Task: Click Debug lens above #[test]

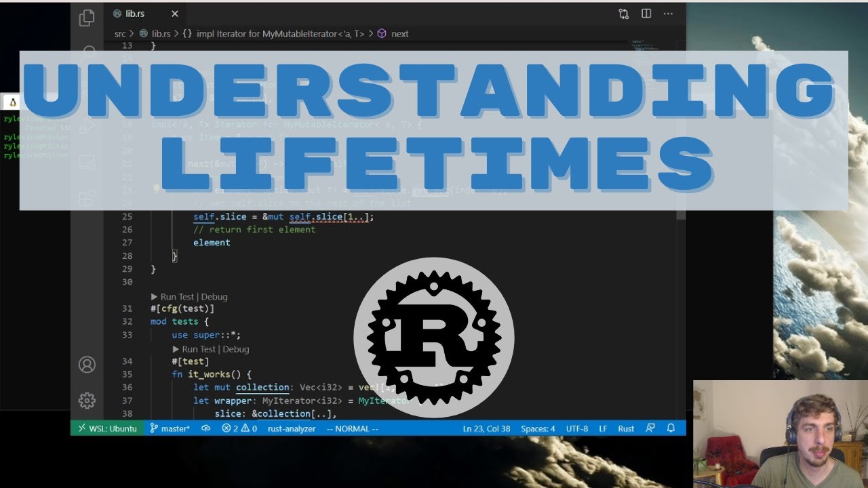Action: click(236, 349)
